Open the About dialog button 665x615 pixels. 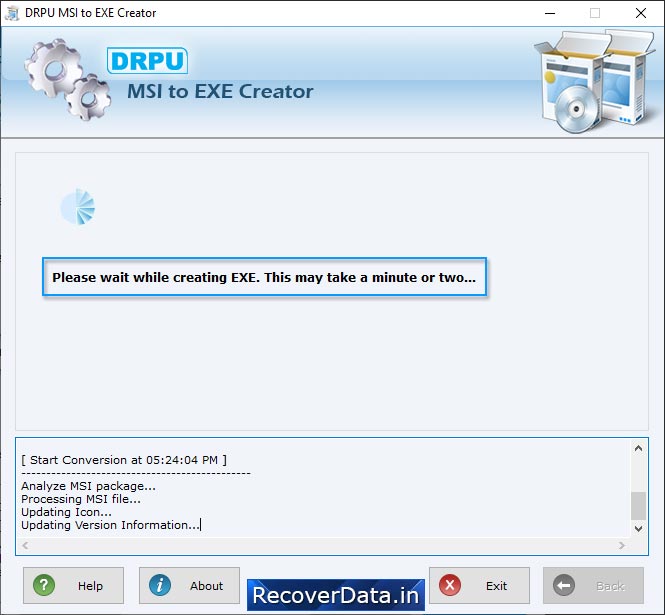189,585
